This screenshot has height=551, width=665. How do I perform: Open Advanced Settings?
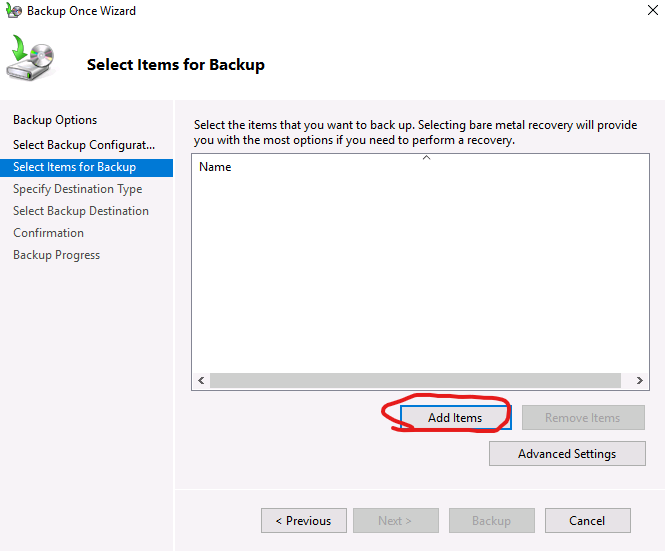tap(567, 454)
